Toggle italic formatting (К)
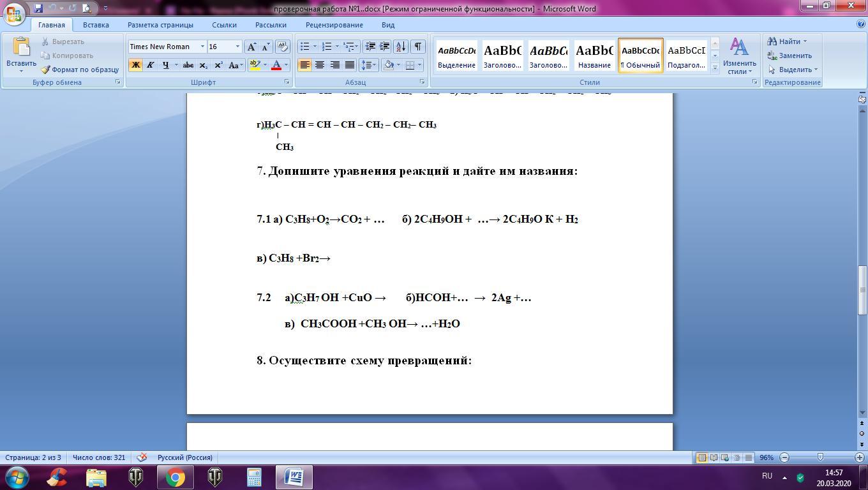This screenshot has width=868, height=490. coord(150,65)
